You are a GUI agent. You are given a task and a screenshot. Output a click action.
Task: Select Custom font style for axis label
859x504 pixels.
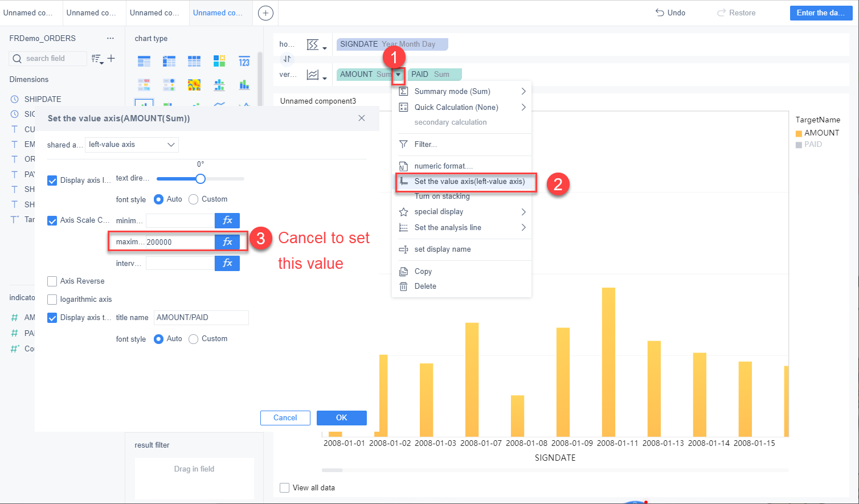coord(194,199)
